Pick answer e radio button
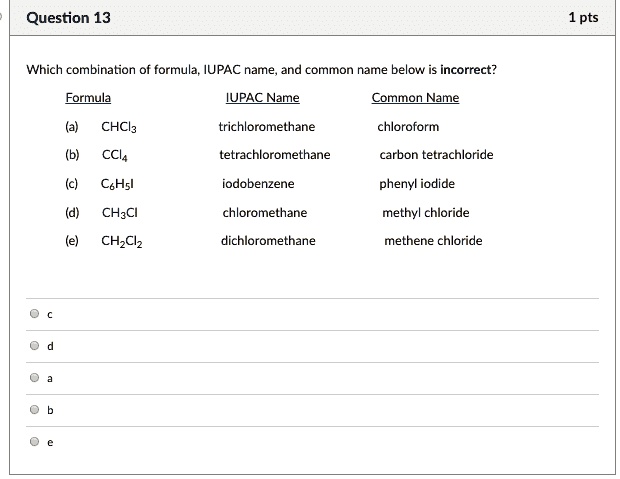 (35, 442)
